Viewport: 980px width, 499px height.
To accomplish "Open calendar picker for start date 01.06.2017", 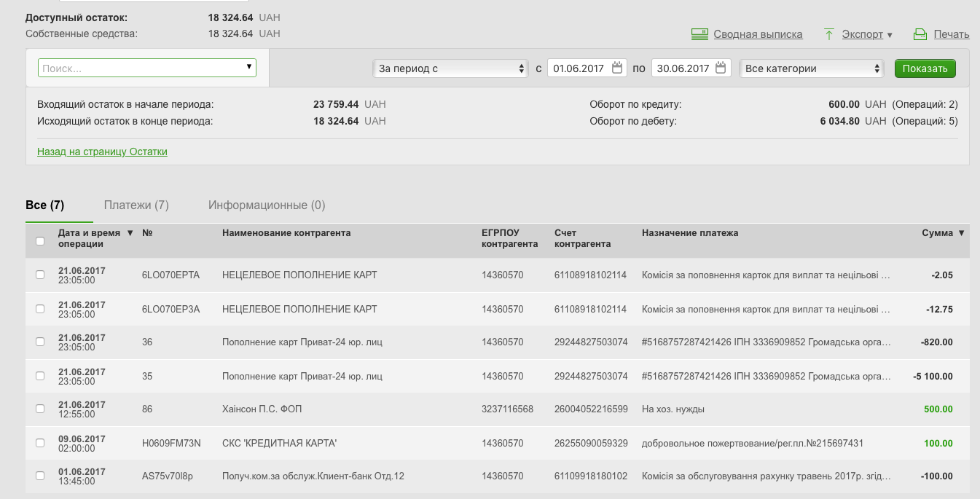I will click(x=617, y=68).
